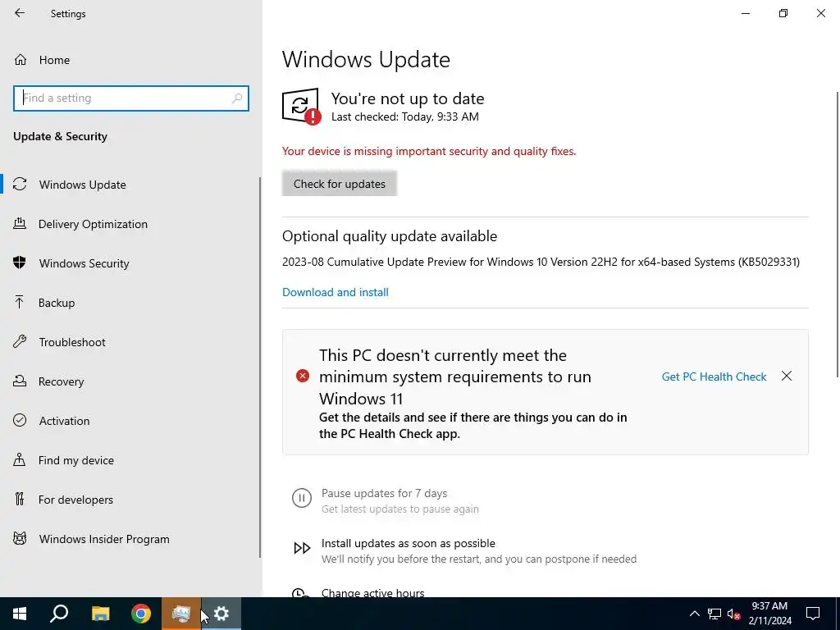Open the Windows Start menu
Screen dimensions: 840x630
pyautogui.click(x=20, y=614)
